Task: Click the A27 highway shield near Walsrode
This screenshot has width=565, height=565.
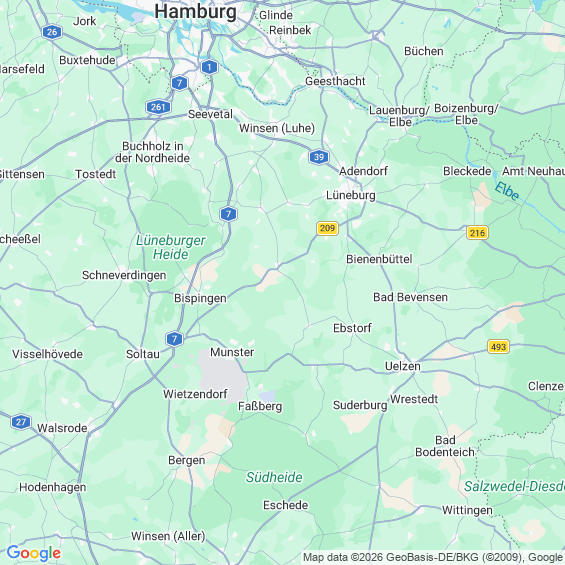Action: pyautogui.click(x=21, y=422)
